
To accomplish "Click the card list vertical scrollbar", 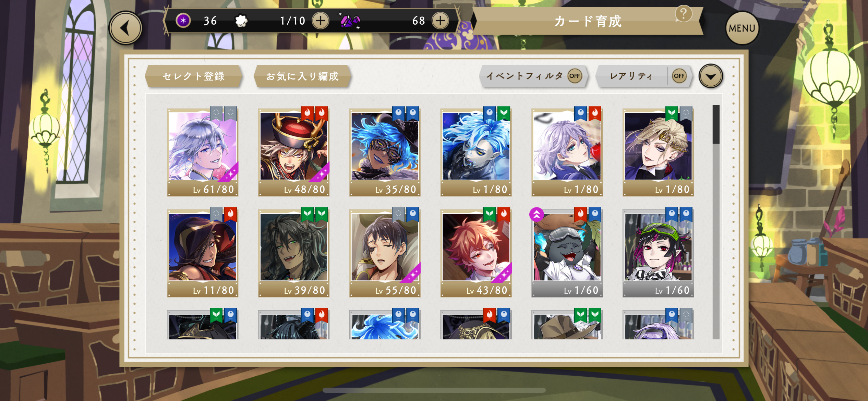I will [x=716, y=222].
